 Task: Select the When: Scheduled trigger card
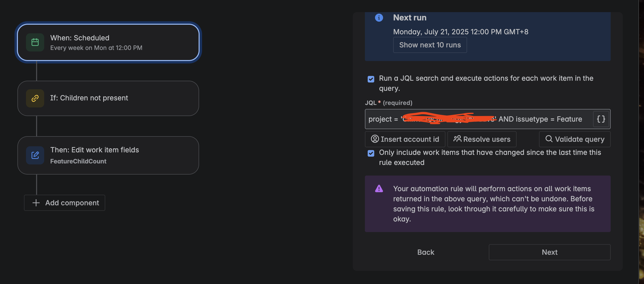pyautogui.click(x=108, y=42)
